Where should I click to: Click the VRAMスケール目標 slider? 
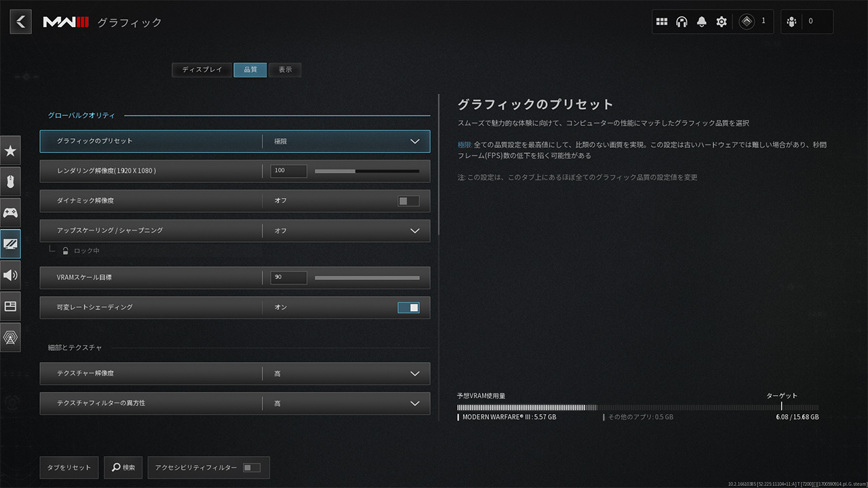tap(367, 278)
